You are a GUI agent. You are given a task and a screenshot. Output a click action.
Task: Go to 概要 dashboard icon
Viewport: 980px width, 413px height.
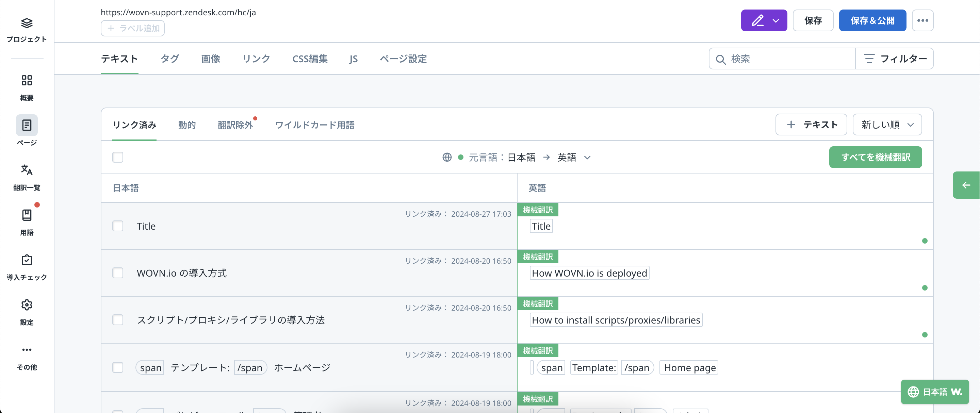coord(27,81)
